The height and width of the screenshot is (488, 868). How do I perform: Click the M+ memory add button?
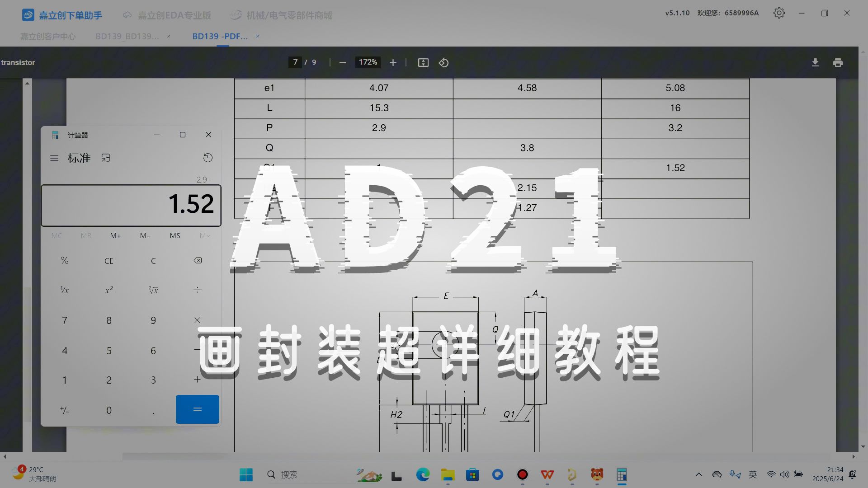pos(116,236)
